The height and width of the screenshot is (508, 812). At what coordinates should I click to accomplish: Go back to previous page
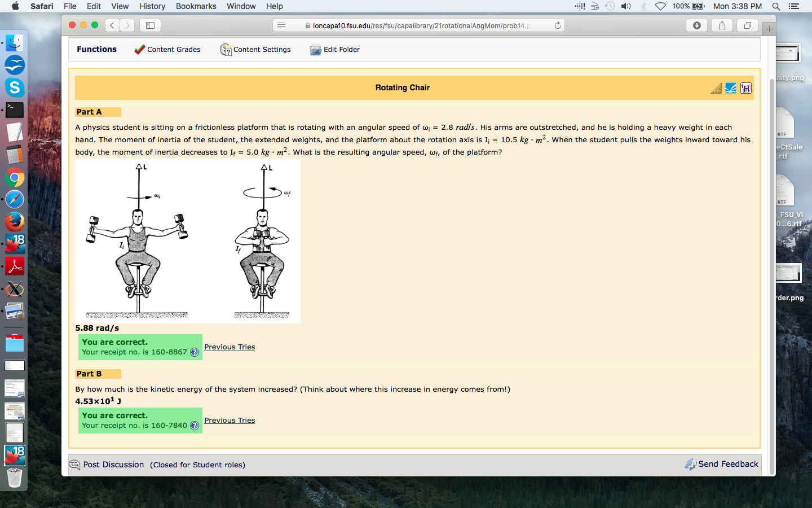click(x=112, y=25)
